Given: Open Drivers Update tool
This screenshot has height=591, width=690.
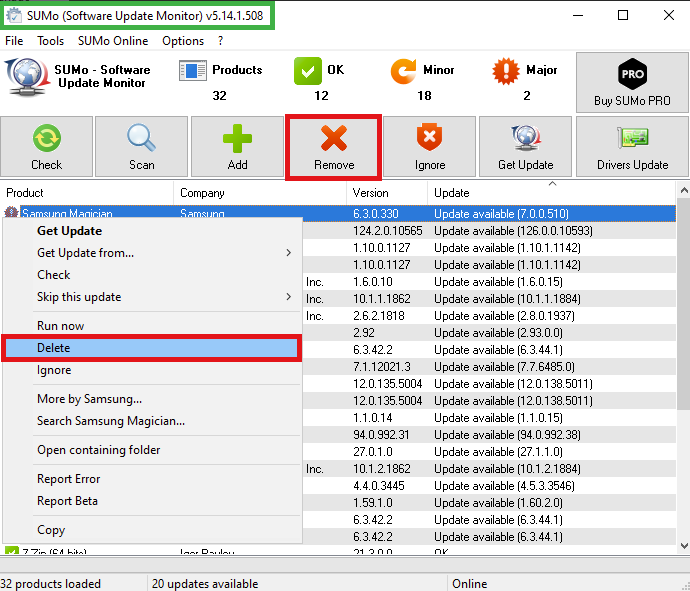Looking at the screenshot, I should (632, 147).
